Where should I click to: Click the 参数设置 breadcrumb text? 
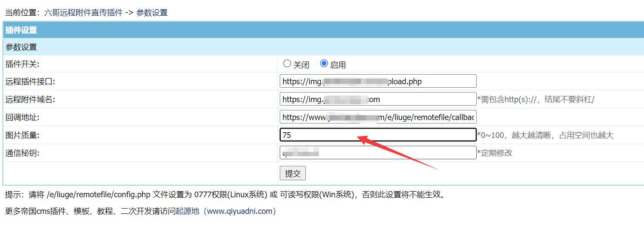click(x=152, y=13)
